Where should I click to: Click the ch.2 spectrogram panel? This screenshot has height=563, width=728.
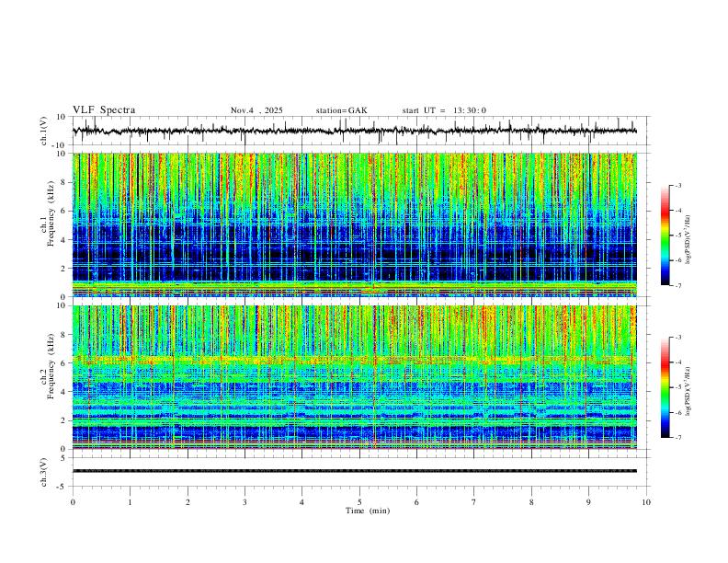pos(354,377)
